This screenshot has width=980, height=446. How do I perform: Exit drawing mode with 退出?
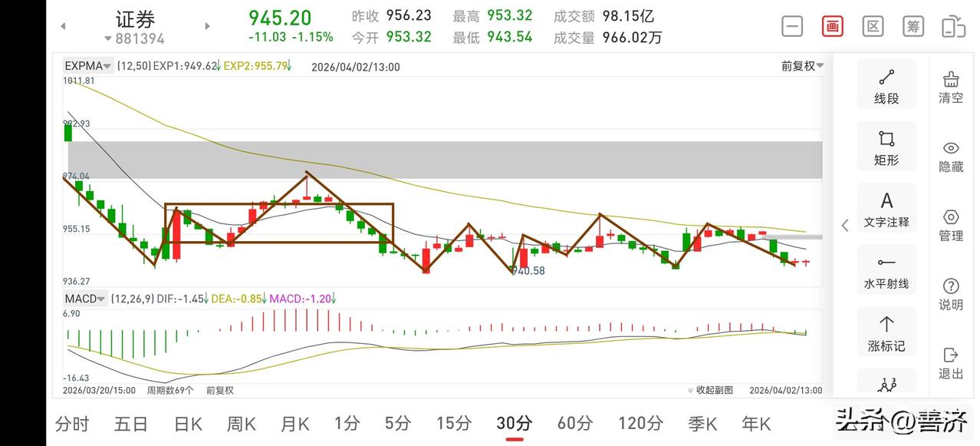(x=951, y=363)
